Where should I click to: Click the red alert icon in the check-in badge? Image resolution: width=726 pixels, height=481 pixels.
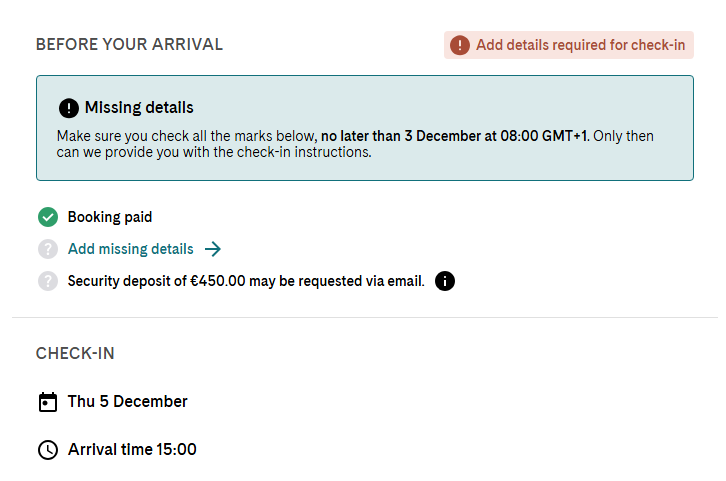click(459, 45)
